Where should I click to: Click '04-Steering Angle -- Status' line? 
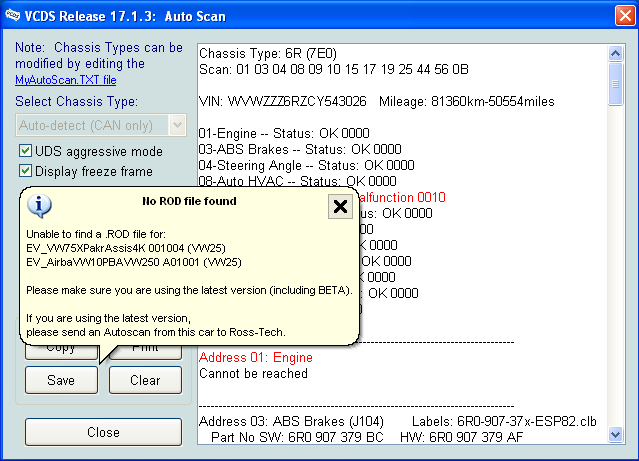tap(306, 165)
